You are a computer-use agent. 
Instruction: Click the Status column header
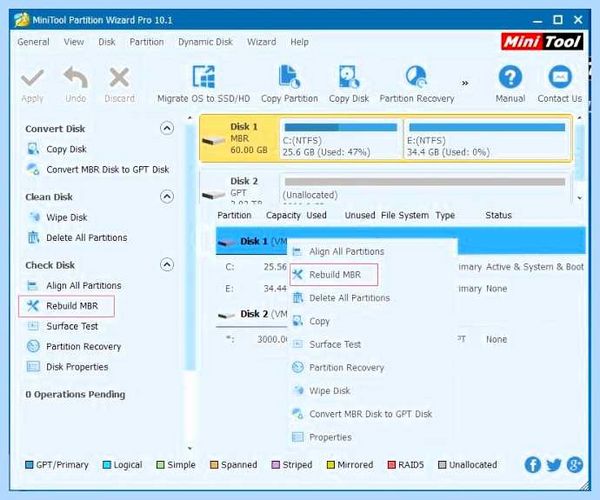point(498,215)
